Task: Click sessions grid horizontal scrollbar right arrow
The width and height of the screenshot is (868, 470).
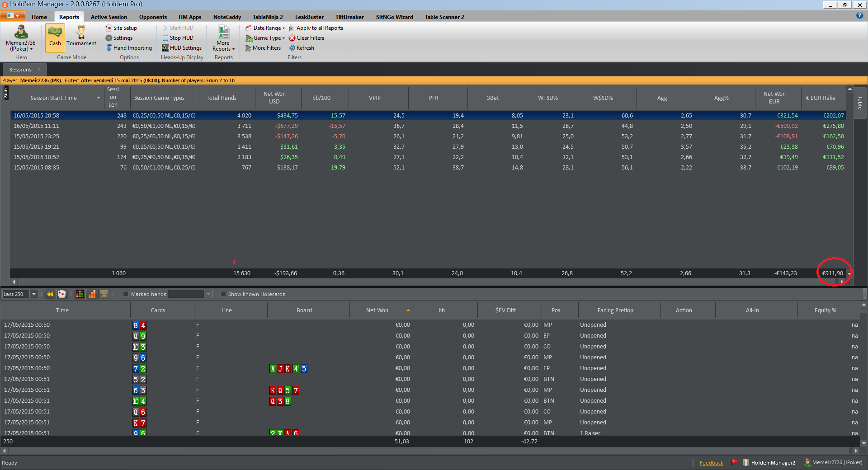Action: coord(842,282)
